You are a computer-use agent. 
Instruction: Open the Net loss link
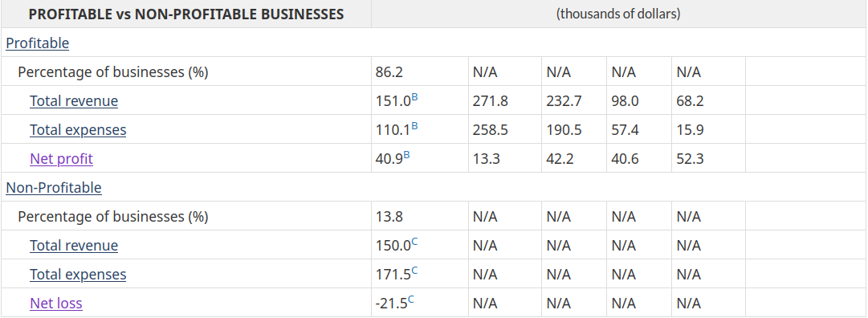pos(56,303)
